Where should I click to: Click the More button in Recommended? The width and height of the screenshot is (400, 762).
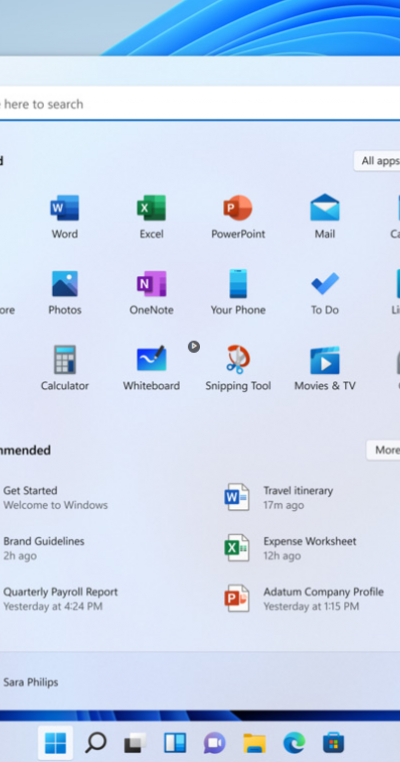[x=384, y=450]
